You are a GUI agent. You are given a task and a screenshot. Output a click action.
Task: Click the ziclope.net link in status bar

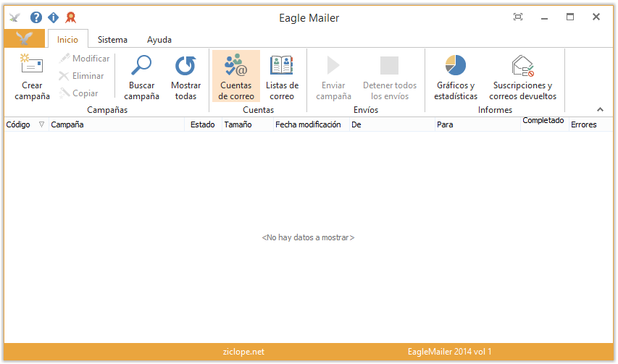[x=243, y=352]
